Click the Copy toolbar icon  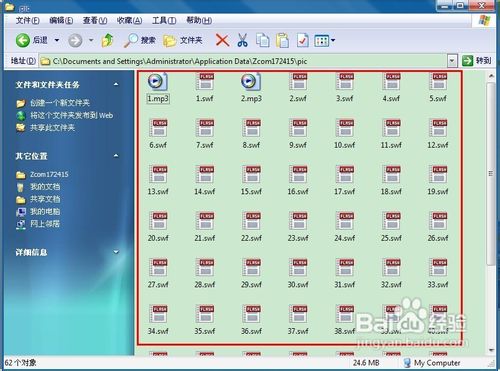tap(263, 40)
